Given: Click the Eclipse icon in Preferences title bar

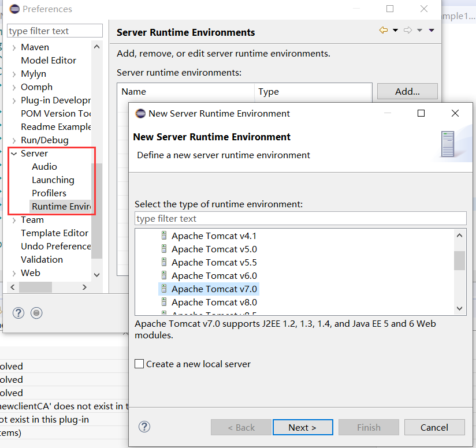Looking at the screenshot, I should pos(14,9).
